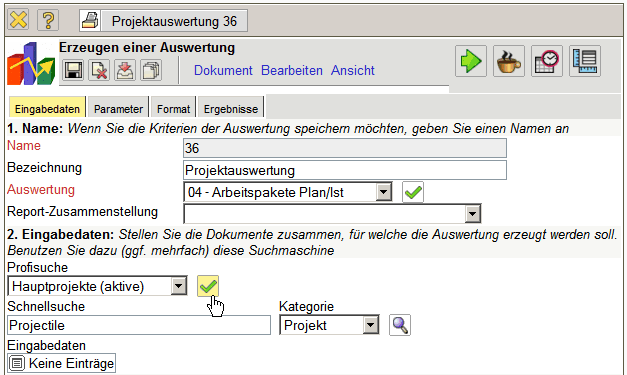Click the printer icon beside Projektauswertung 36

click(90, 20)
